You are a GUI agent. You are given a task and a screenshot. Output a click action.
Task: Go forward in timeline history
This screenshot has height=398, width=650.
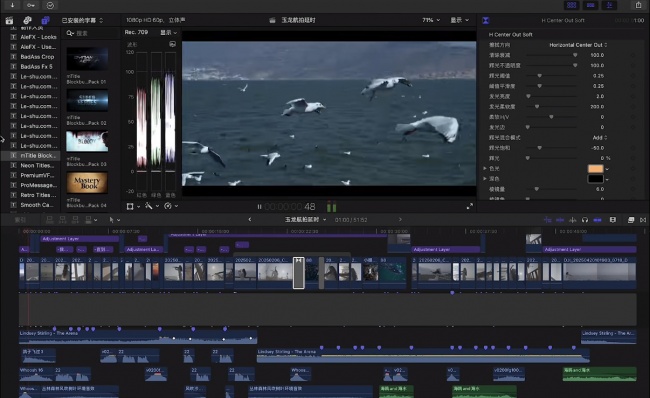(x=400, y=219)
